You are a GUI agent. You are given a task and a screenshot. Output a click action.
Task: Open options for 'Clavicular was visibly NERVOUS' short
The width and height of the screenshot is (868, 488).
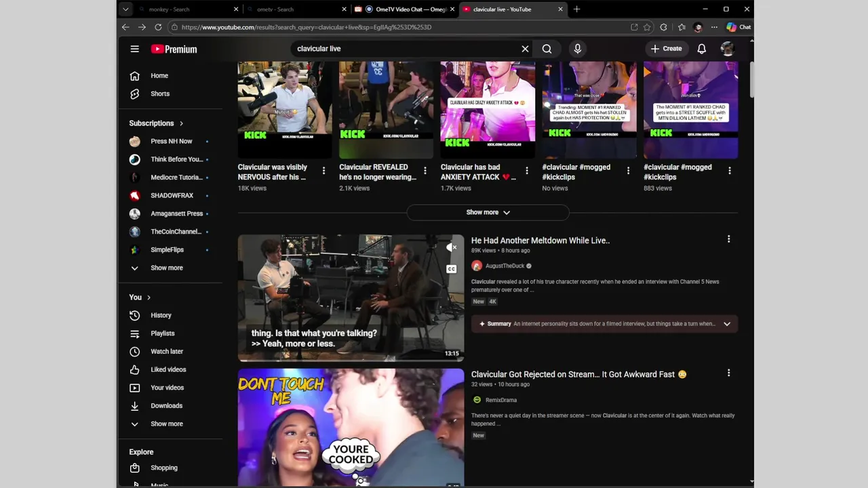point(323,171)
